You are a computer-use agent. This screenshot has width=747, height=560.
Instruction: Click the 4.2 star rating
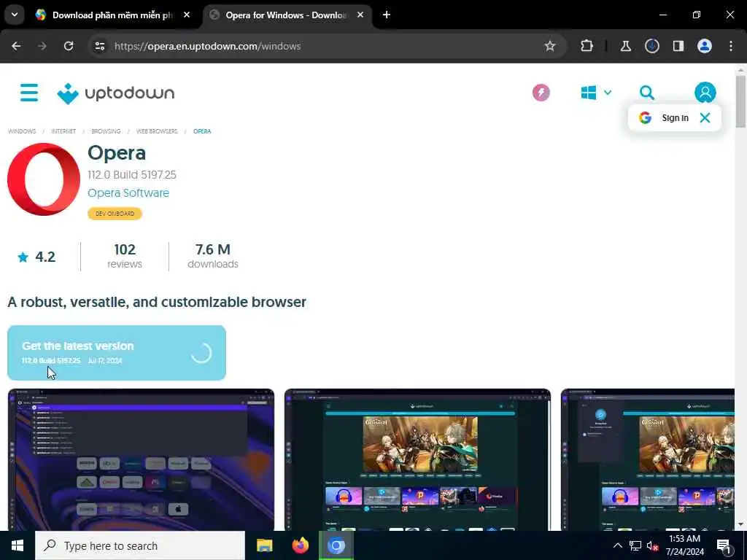(x=36, y=257)
